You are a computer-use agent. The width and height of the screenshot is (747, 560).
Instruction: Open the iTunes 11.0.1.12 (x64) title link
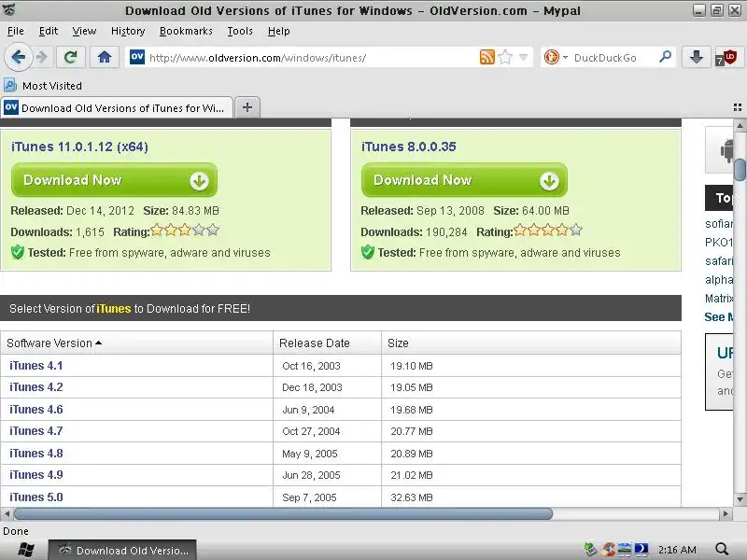pos(79,147)
